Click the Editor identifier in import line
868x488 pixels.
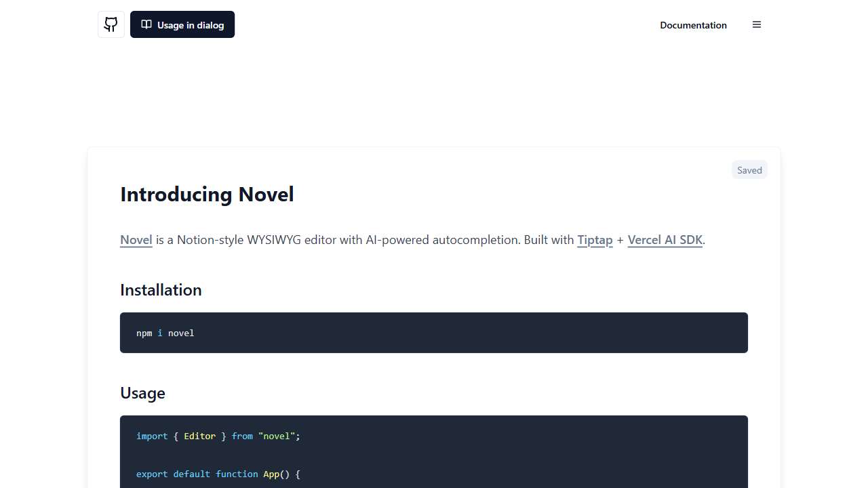click(x=199, y=436)
